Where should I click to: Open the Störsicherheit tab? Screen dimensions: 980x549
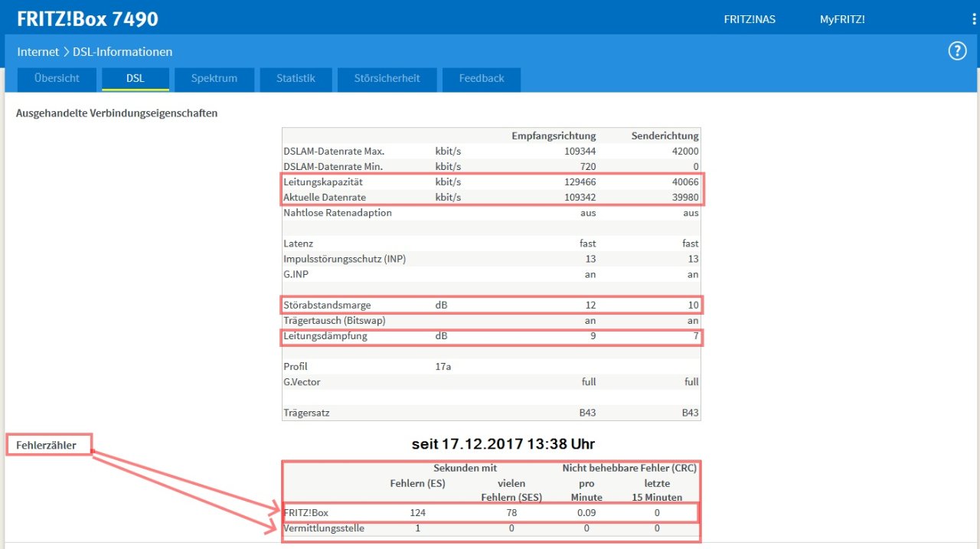coord(387,78)
